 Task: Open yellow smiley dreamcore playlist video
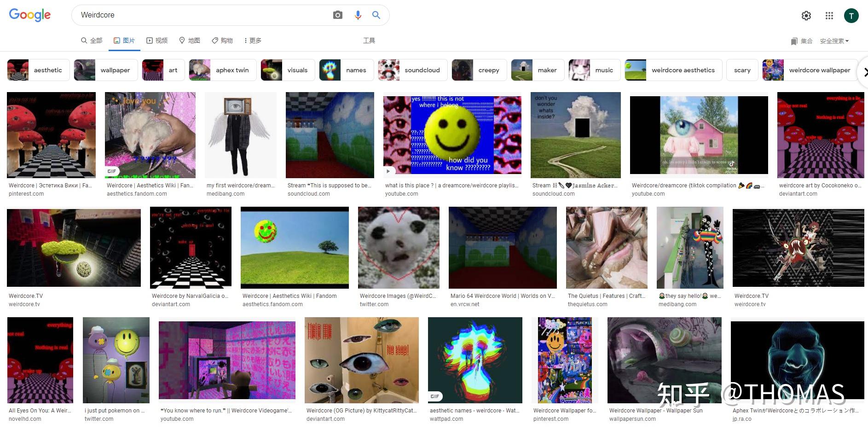click(452, 135)
